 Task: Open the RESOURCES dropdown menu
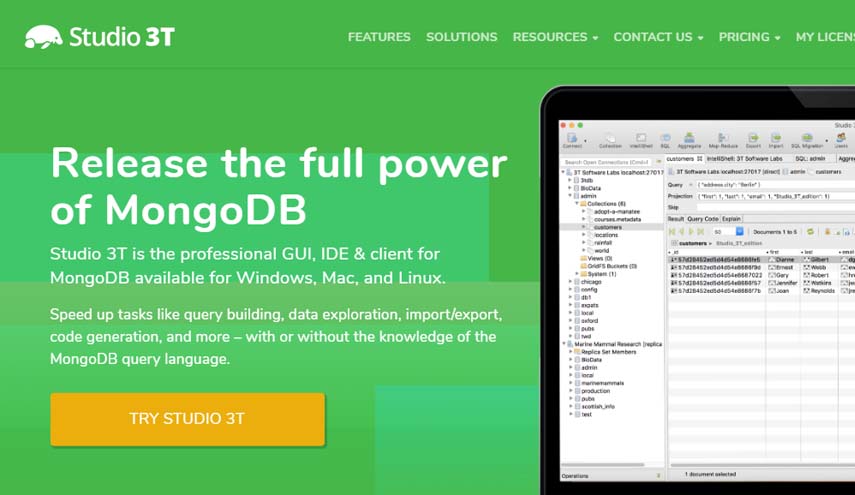point(555,37)
